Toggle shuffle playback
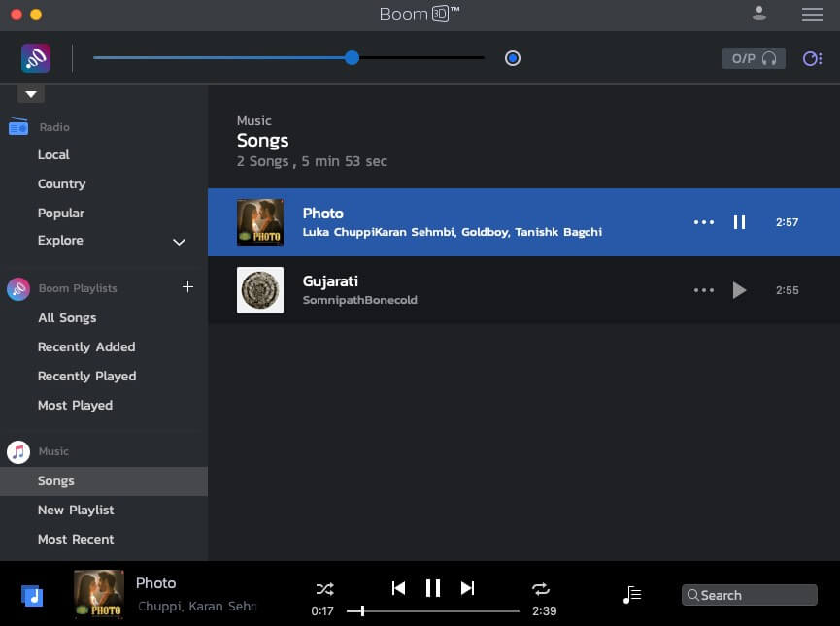Screen dimensions: 840x626 tap(324, 589)
